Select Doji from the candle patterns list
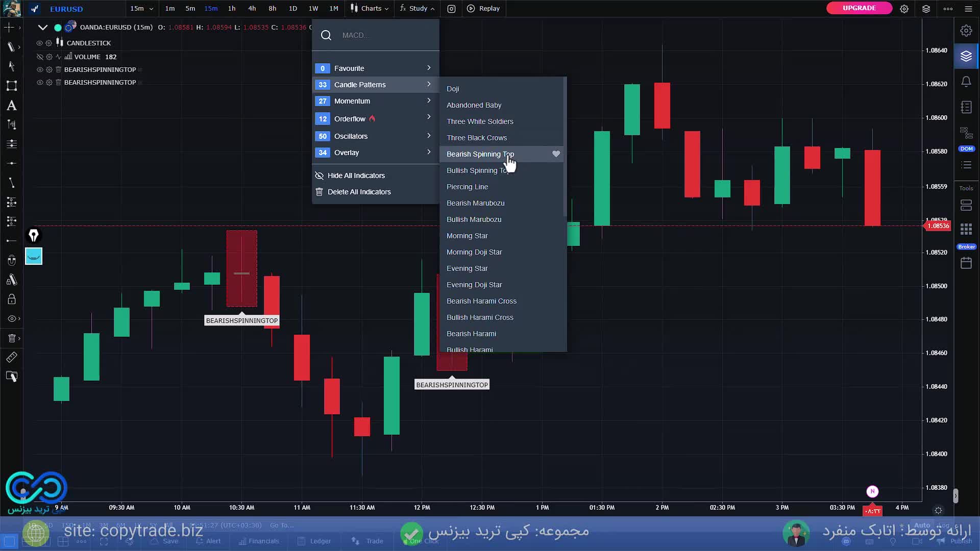 pyautogui.click(x=453, y=88)
